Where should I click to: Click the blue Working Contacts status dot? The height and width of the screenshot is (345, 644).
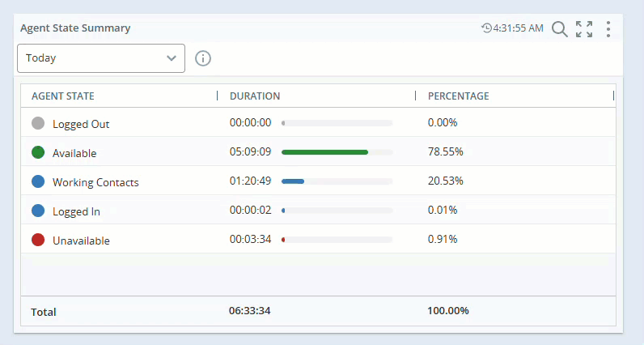tap(38, 182)
